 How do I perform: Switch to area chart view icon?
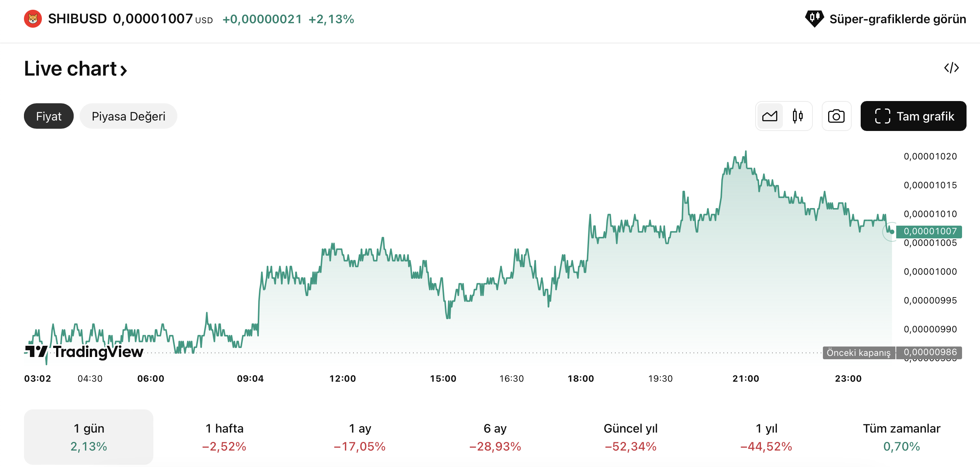769,116
